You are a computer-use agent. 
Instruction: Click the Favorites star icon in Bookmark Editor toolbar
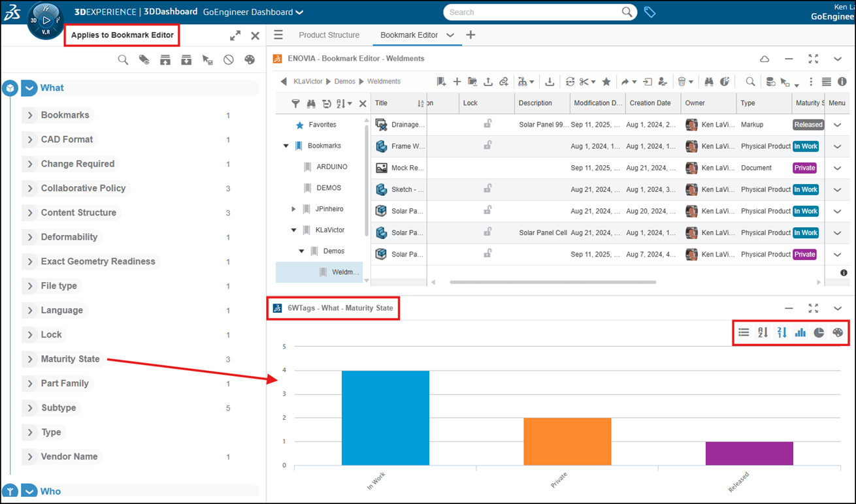(606, 81)
